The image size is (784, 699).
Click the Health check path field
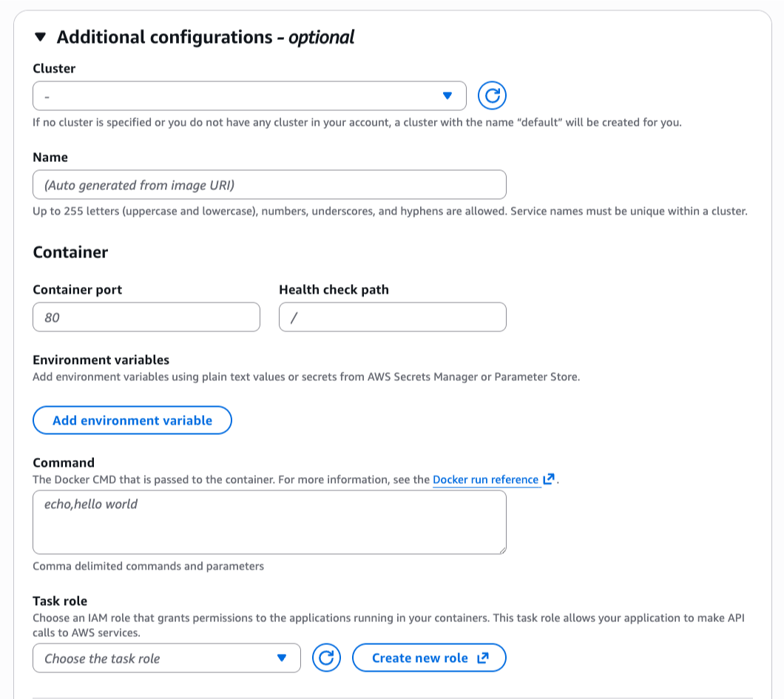click(x=392, y=317)
